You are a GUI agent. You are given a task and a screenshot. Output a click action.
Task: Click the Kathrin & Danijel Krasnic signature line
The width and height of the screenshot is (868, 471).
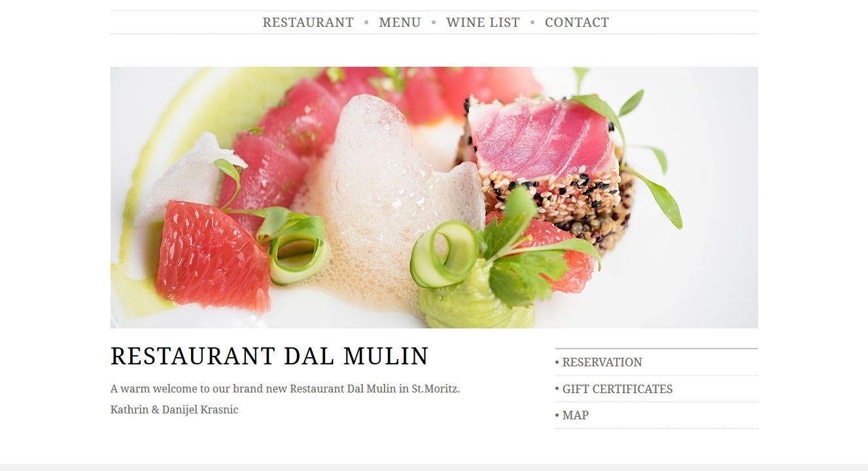point(175,410)
